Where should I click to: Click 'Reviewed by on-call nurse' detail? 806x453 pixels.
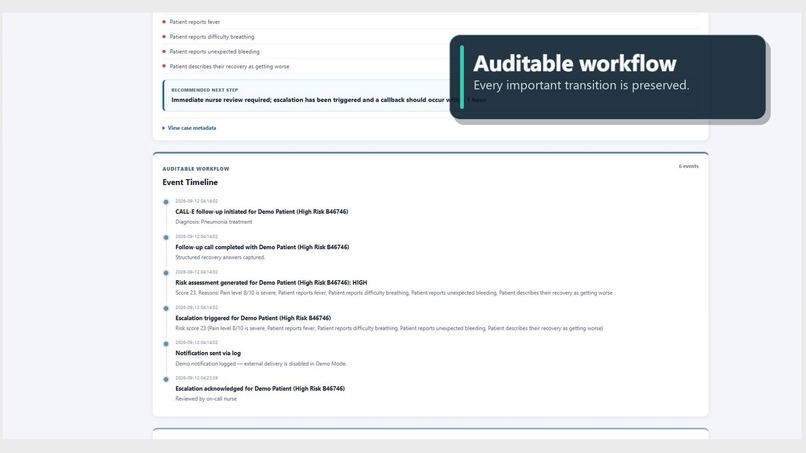[x=206, y=399]
